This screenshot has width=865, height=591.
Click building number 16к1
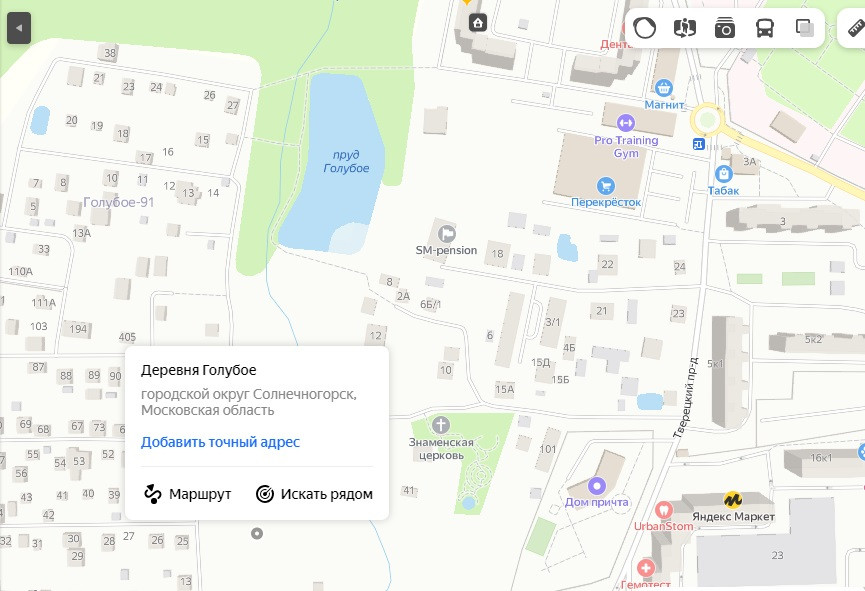(x=821, y=458)
